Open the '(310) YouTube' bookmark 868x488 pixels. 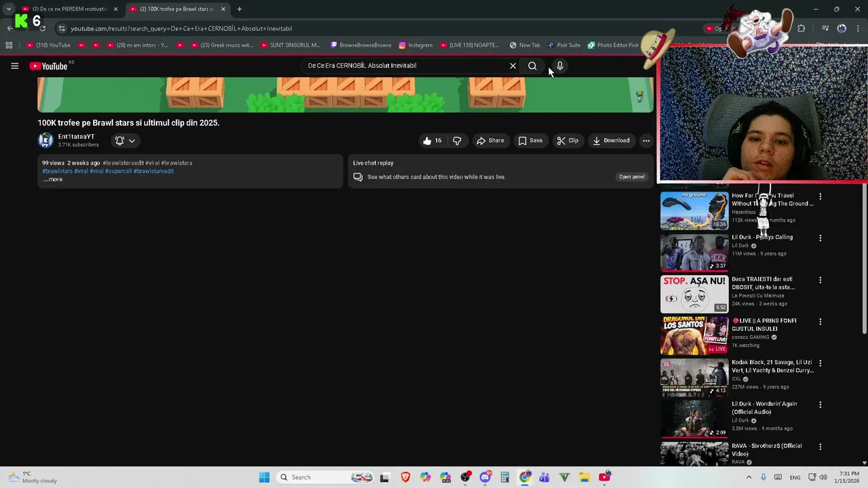[x=48, y=45]
